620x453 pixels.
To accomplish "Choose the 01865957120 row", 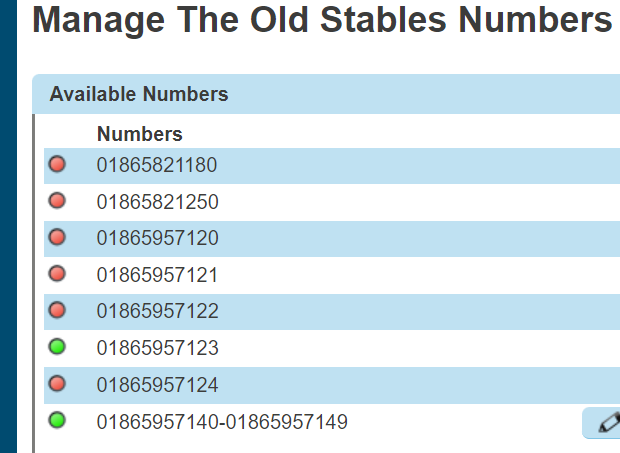I will (157, 238).
